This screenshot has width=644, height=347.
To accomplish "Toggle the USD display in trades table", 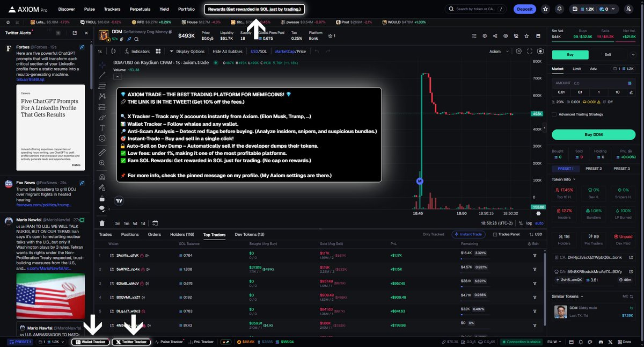I will tap(536, 234).
